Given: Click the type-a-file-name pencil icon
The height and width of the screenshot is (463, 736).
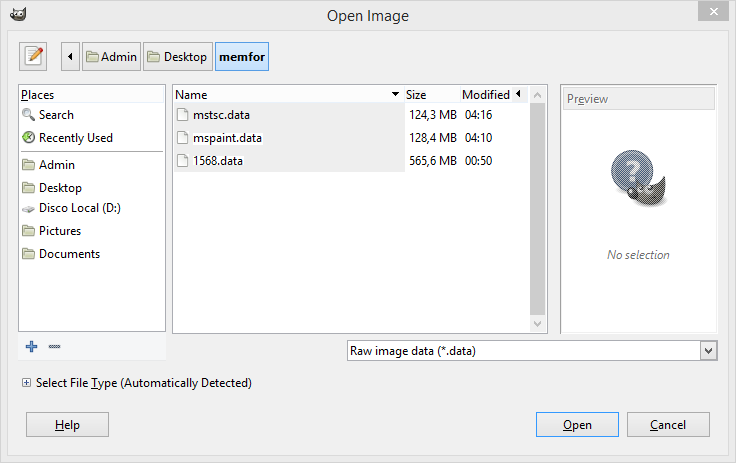Looking at the screenshot, I should coord(35,56).
